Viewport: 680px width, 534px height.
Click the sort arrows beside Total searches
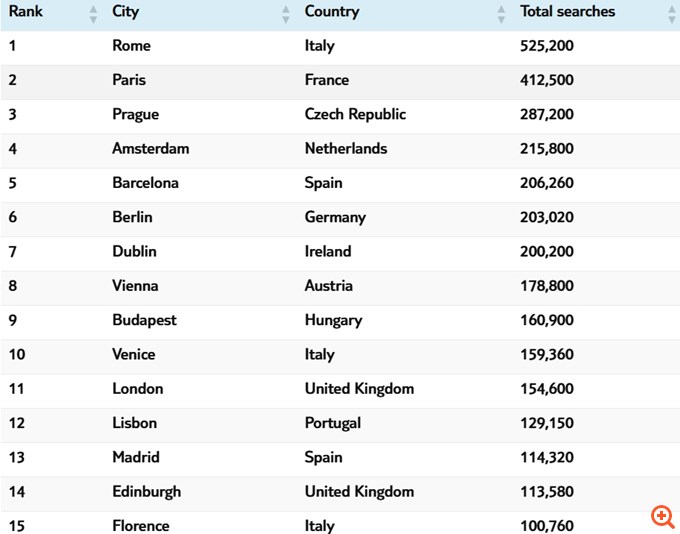click(x=671, y=14)
